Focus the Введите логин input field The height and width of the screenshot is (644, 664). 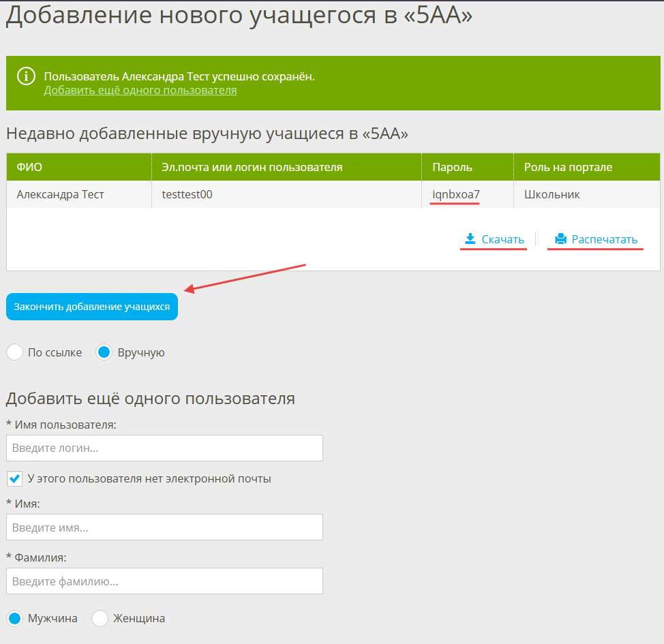tap(164, 448)
